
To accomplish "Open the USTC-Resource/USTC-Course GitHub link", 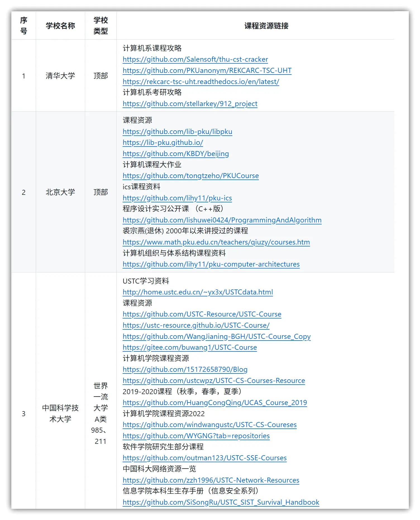I will point(202,314).
